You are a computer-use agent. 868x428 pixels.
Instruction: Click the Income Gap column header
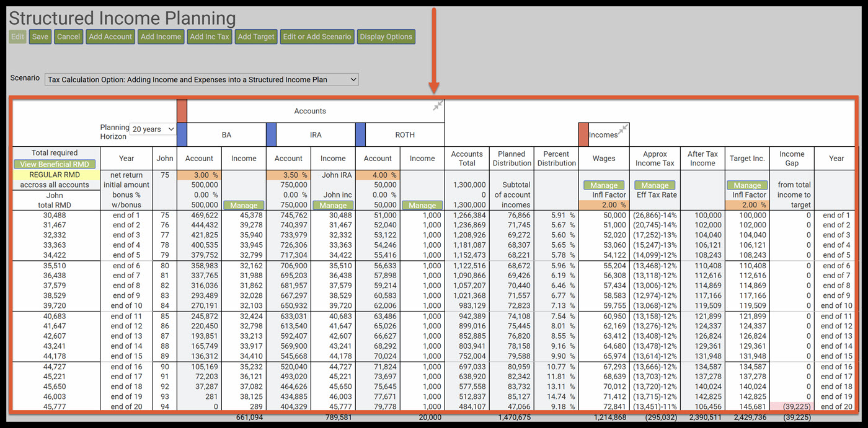click(792, 159)
